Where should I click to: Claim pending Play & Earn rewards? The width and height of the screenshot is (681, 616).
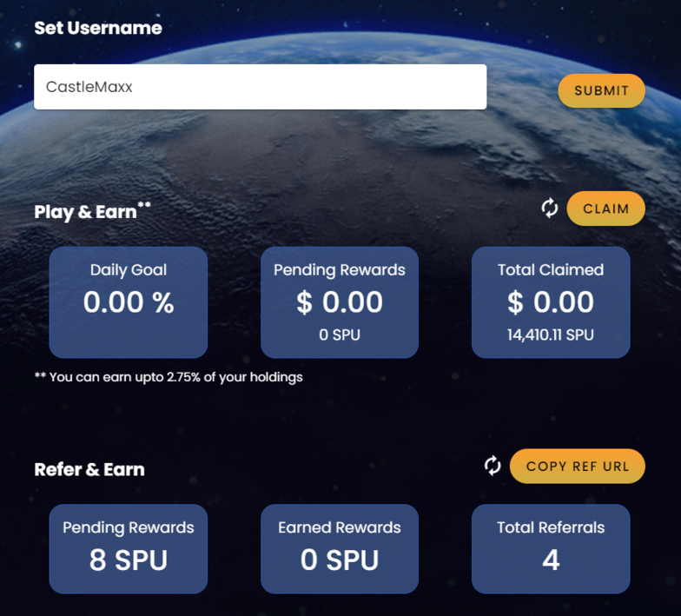pos(606,209)
